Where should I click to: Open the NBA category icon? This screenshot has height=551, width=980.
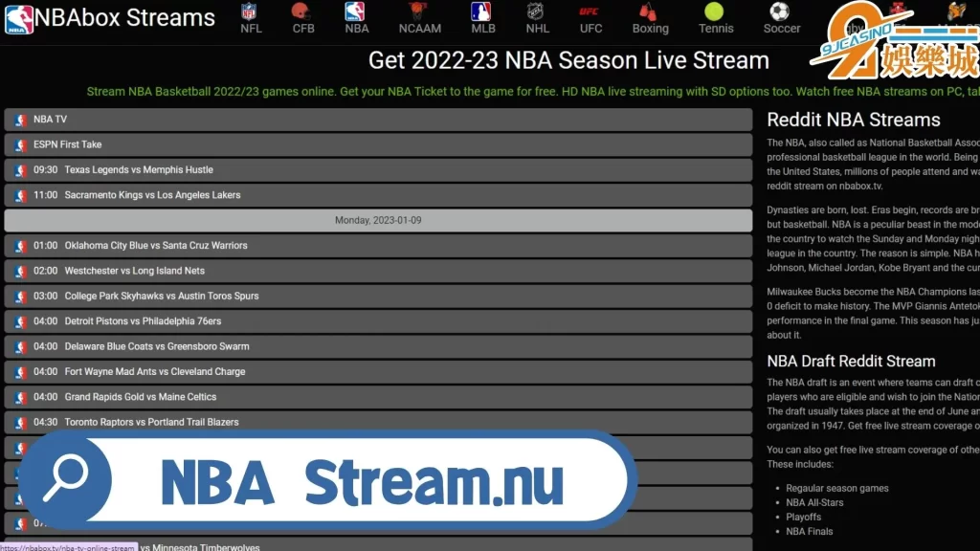click(x=355, y=11)
